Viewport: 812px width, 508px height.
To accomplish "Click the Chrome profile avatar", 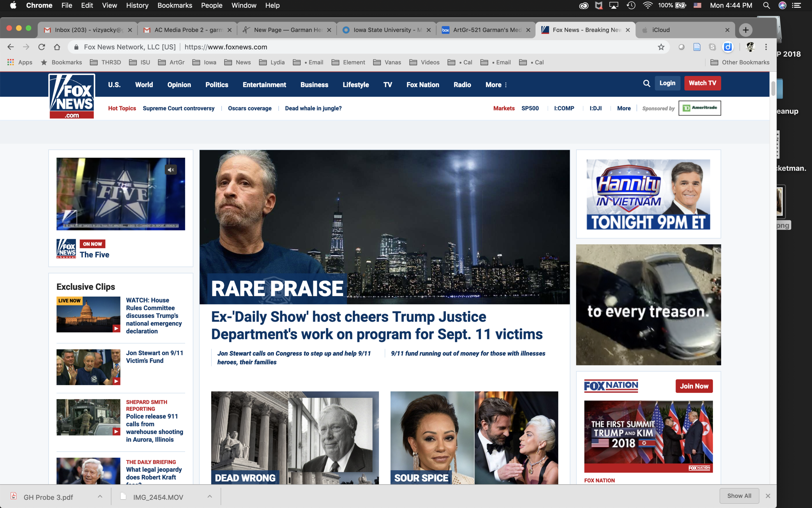I will [x=750, y=47].
